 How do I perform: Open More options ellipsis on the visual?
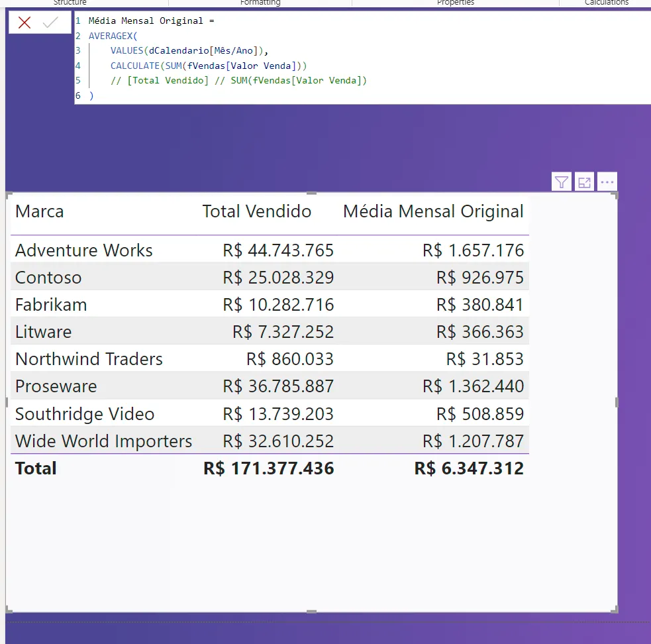click(x=607, y=182)
